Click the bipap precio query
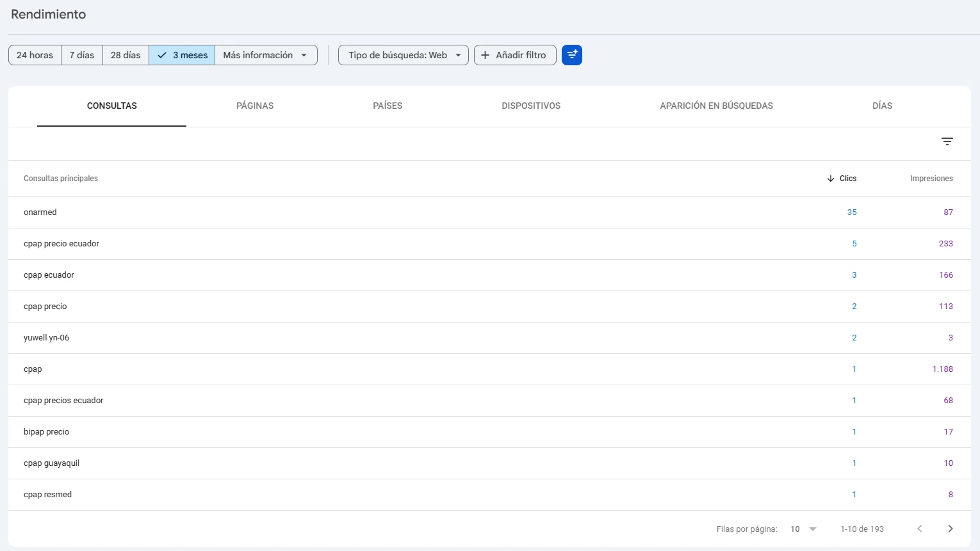 pos(46,432)
